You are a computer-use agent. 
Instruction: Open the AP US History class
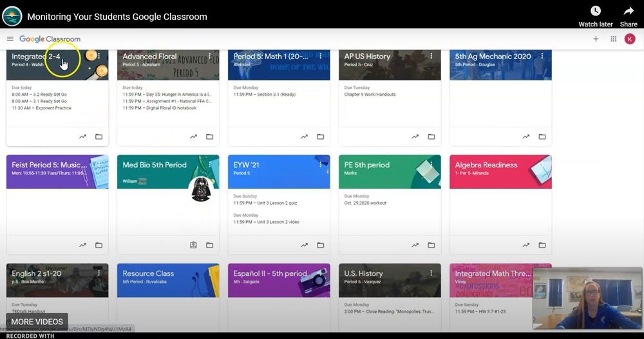(367, 57)
